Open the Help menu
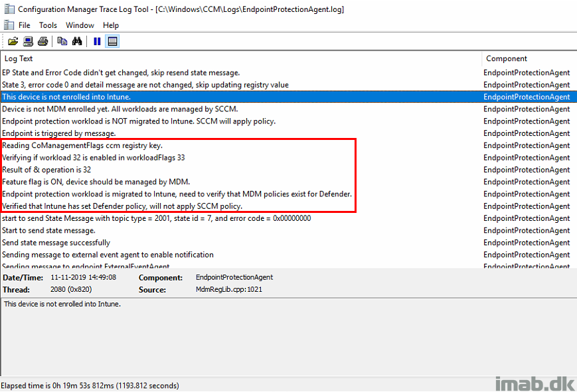Image resolution: width=577 pixels, height=392 pixels. click(111, 25)
